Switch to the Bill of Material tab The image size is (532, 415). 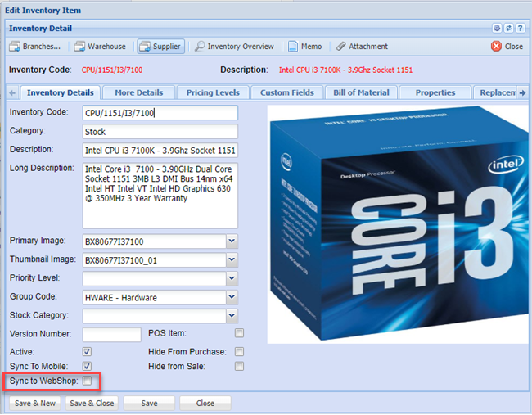pyautogui.click(x=361, y=92)
